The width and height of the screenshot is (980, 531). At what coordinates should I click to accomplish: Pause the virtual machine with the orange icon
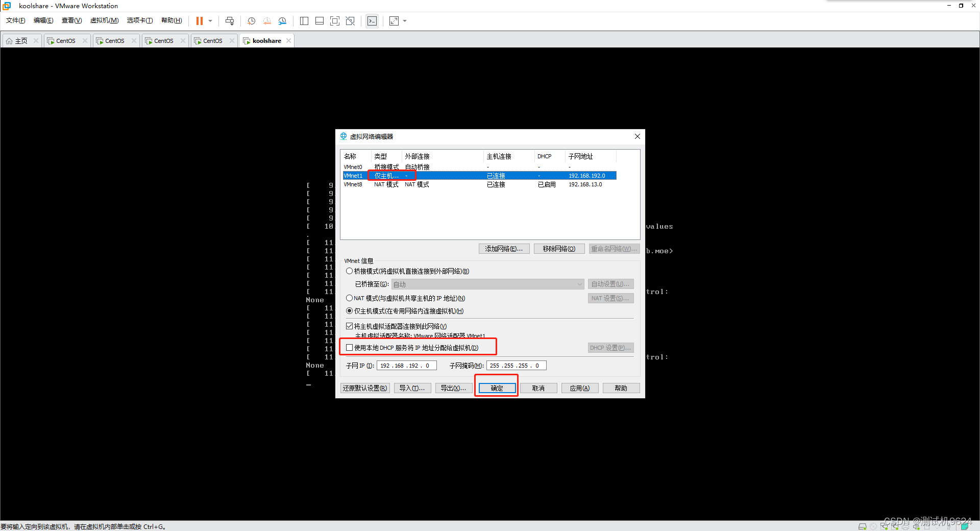[200, 21]
